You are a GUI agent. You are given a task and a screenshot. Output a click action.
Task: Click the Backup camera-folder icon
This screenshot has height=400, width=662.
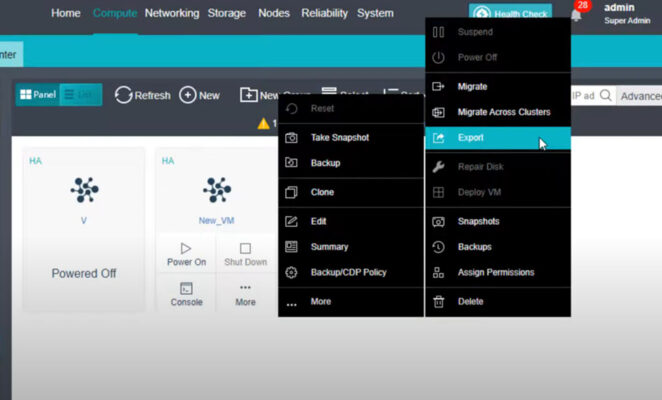[291, 163]
